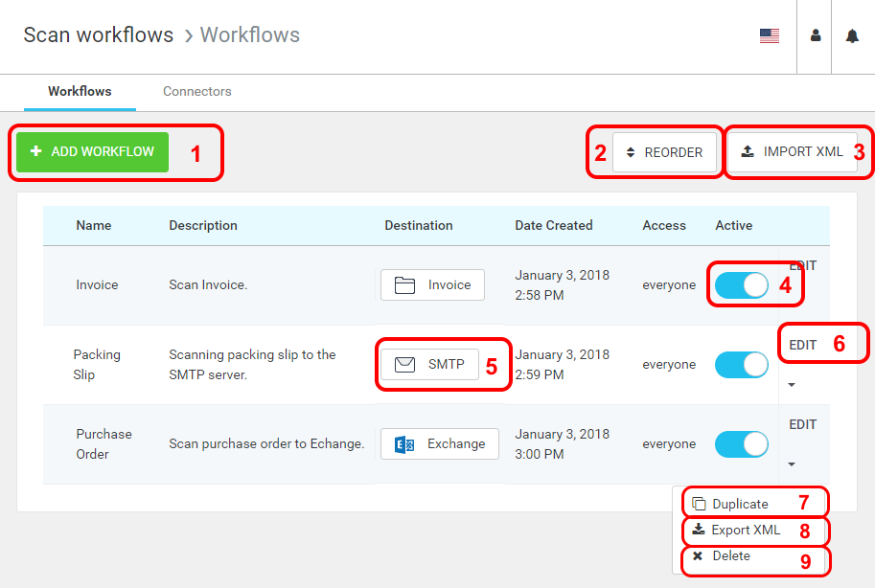The image size is (875, 588).
Task: Open the user account profile icon
Action: pos(816,36)
